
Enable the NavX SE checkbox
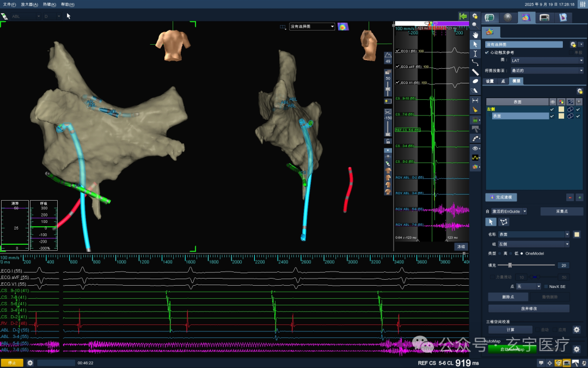pyautogui.click(x=546, y=287)
